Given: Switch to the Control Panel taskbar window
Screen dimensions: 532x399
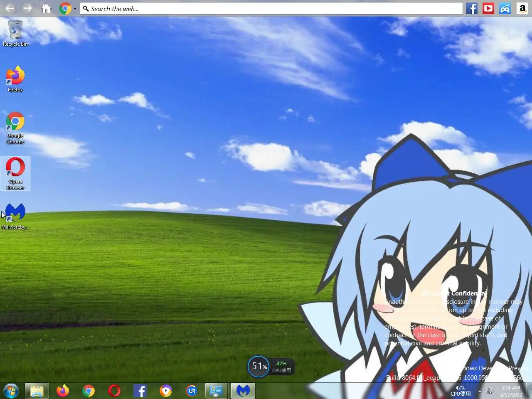Looking at the screenshot, I should pyautogui.click(x=216, y=391).
